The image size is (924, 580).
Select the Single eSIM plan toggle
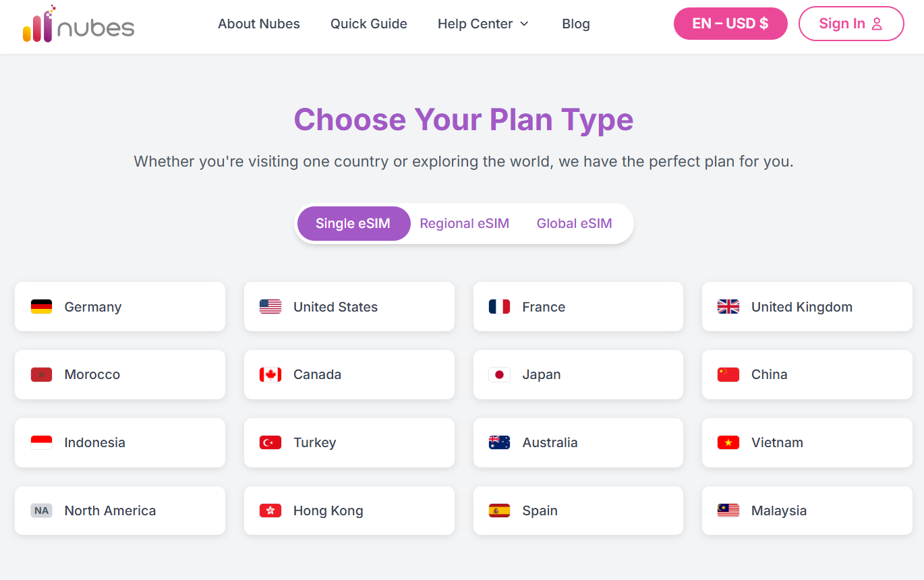[x=353, y=223]
